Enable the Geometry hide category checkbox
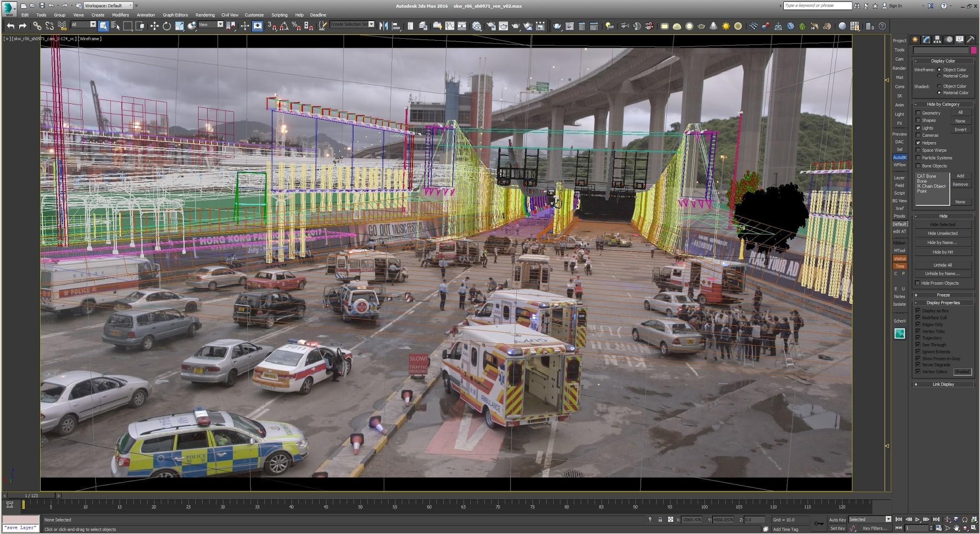Screen dimensions: 980x534 coord(918,113)
